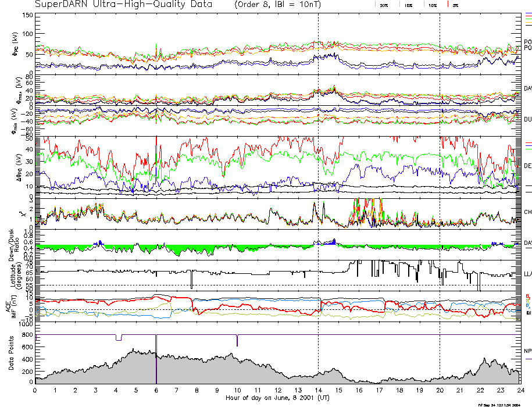
Task: Click the hour 24 tick label on x-axis
Action: click(520, 391)
